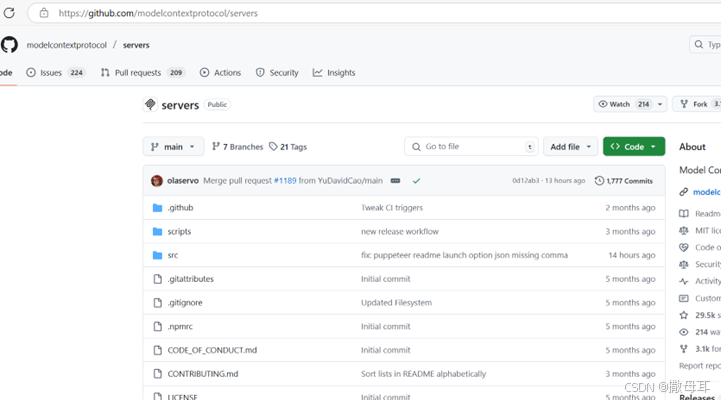The height and width of the screenshot is (400, 721).
Task: Click the Readme book icon in About
Action: [x=684, y=213]
